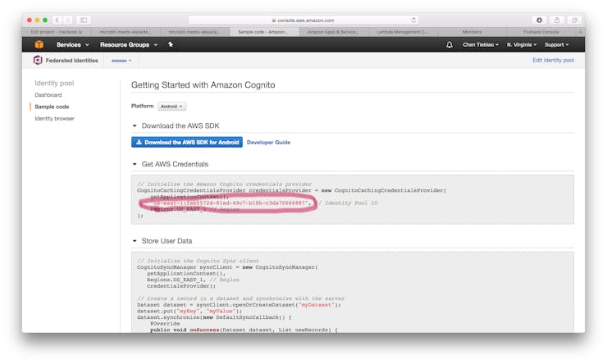Screen dimensions: 607x364
Task: Open the Platform Android dropdown
Action: [172, 107]
